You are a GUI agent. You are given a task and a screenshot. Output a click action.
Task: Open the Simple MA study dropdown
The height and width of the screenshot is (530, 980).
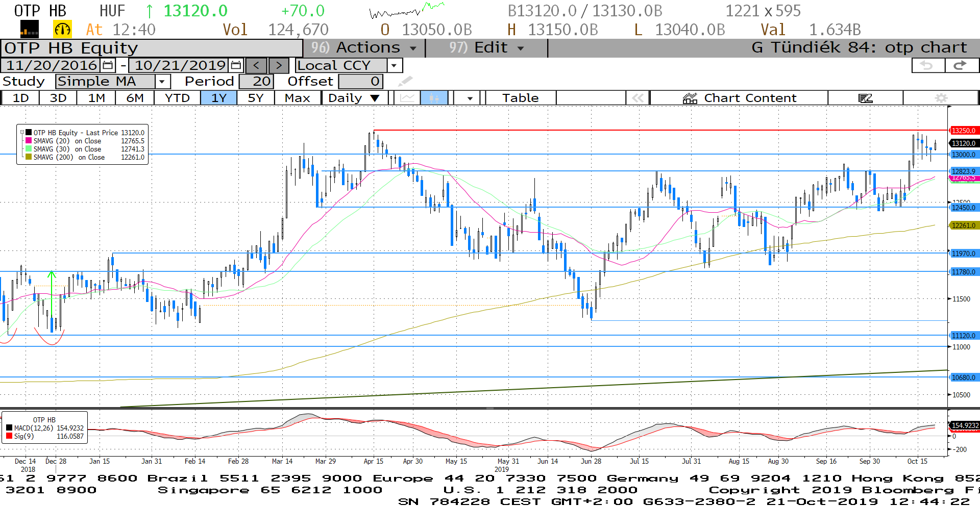[162, 82]
